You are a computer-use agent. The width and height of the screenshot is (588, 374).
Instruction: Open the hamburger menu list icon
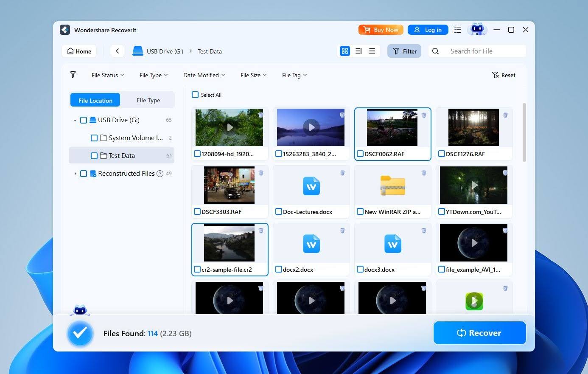[458, 30]
